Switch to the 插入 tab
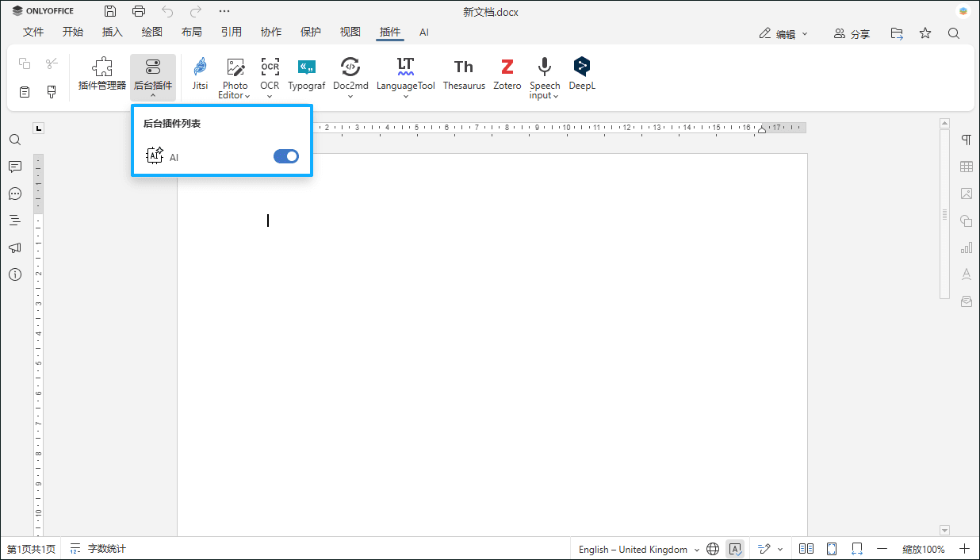 (x=113, y=33)
